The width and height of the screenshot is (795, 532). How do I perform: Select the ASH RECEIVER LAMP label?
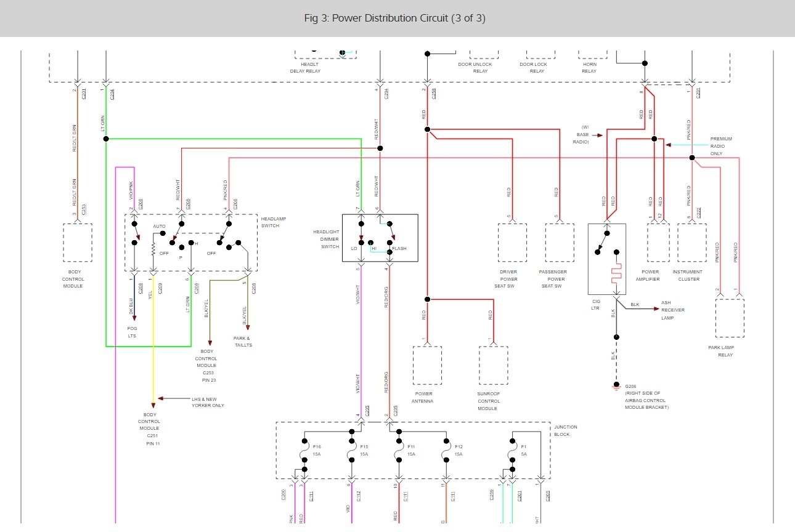[673, 310]
